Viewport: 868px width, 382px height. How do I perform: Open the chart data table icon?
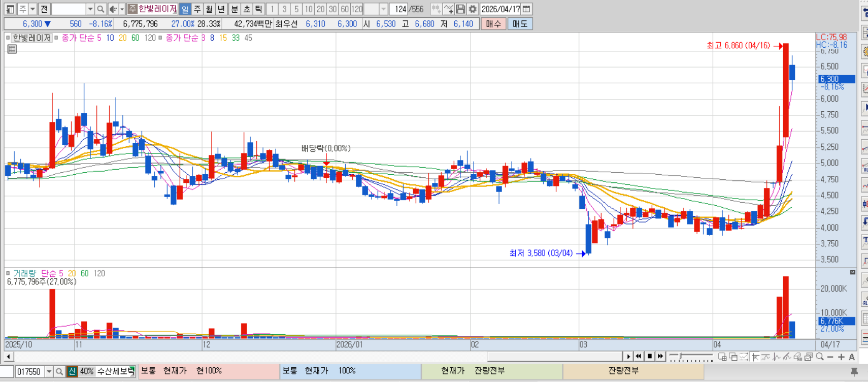click(12, 49)
